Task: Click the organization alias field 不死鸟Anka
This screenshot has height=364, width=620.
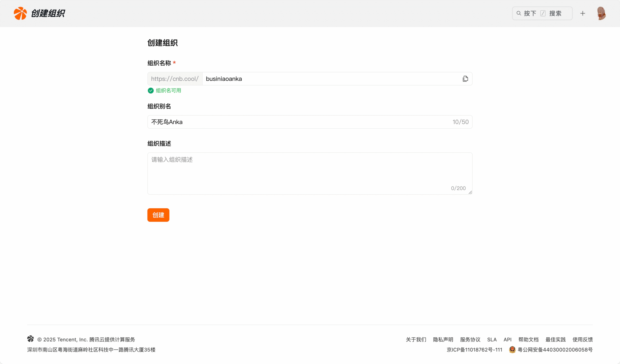Action: (295, 122)
